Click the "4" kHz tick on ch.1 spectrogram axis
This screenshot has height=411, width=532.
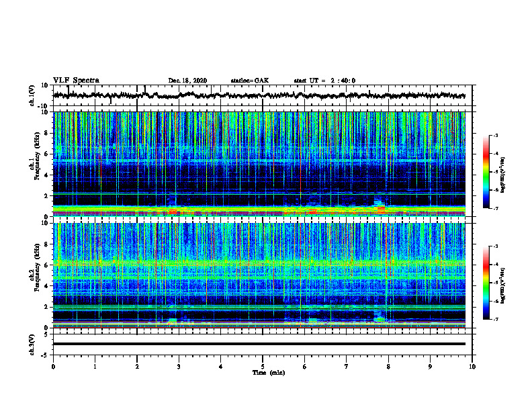click(46, 175)
